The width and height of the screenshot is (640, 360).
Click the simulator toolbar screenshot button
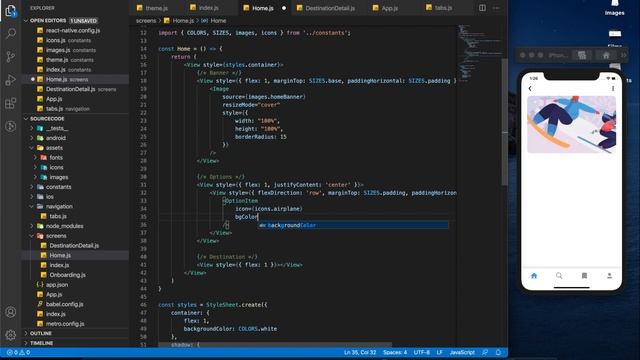point(582,55)
